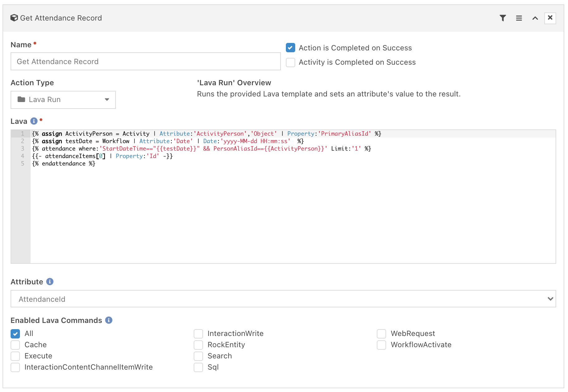Screen dimensions: 568x392
Task: Check the WorkflowActivate command
Action: (x=381, y=345)
